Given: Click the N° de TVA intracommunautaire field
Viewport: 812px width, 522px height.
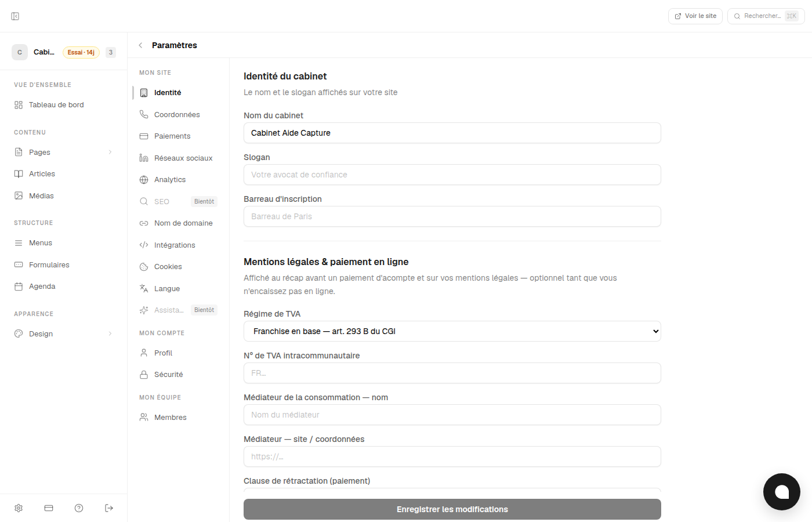Looking at the screenshot, I should pyautogui.click(x=452, y=373).
